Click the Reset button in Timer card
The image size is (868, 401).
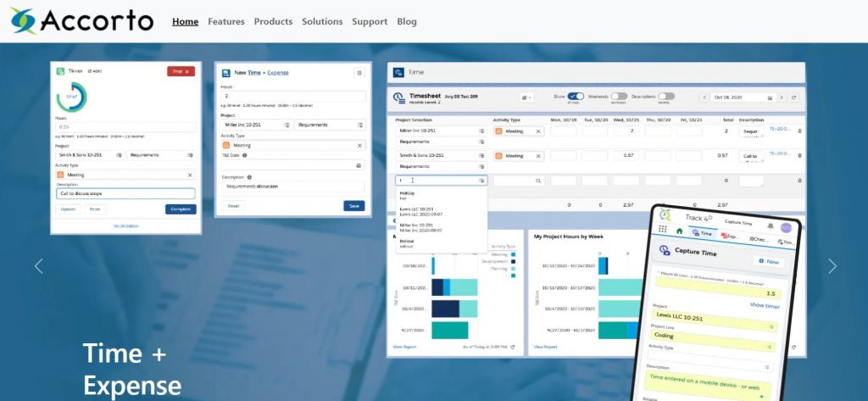coord(95,209)
